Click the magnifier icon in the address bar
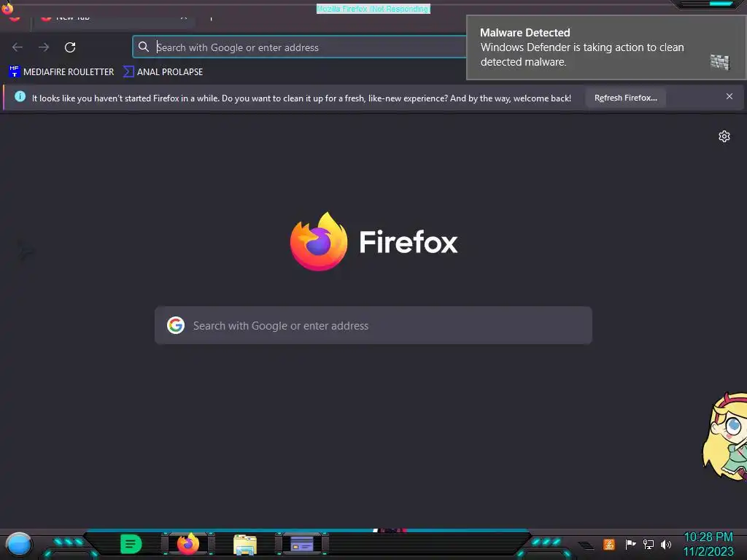 (x=144, y=47)
